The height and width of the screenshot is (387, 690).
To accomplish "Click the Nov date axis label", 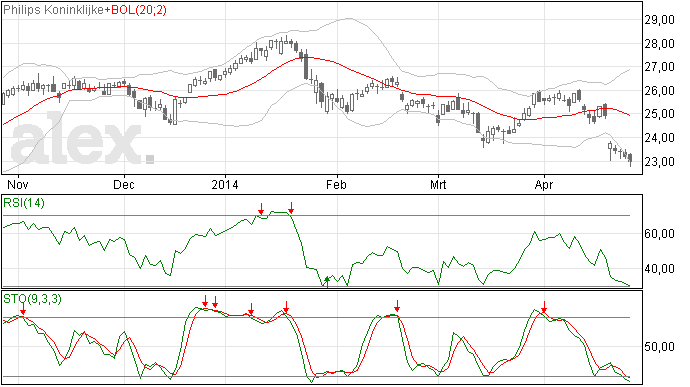I will pos(18,184).
